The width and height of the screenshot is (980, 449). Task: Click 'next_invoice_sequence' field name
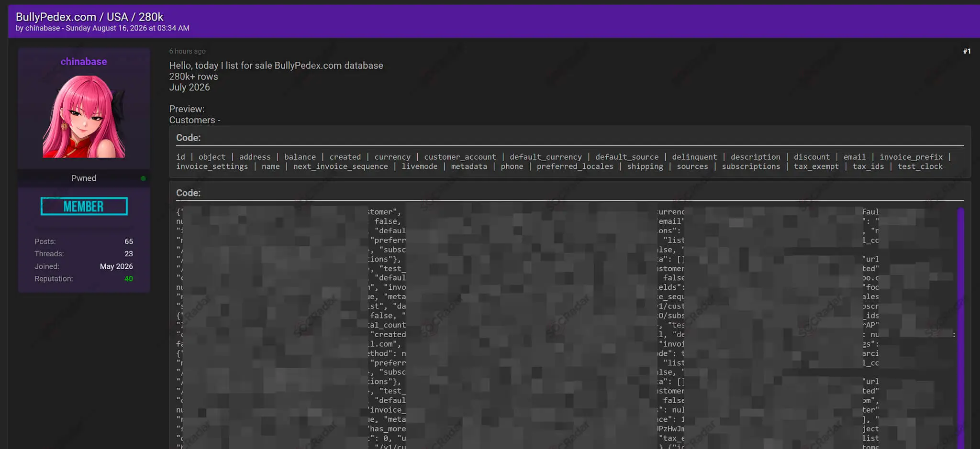pyautogui.click(x=341, y=166)
